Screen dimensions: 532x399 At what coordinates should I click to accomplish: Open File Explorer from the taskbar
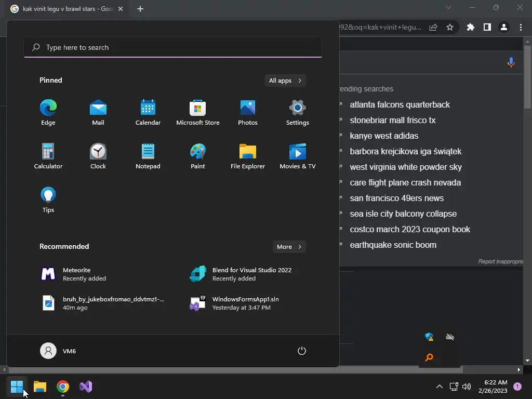(40, 387)
